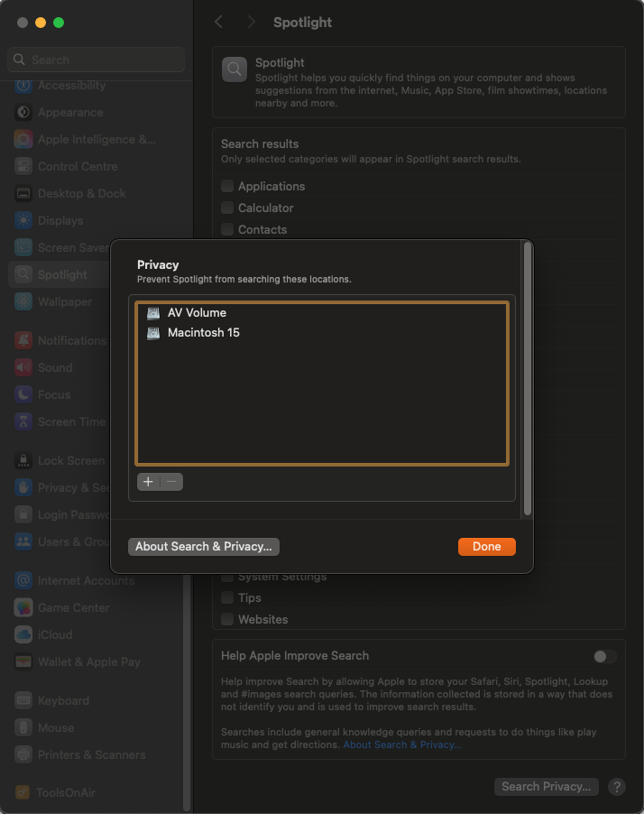This screenshot has width=644, height=814.
Task: Click the AV Volume disk icon
Action: click(153, 312)
